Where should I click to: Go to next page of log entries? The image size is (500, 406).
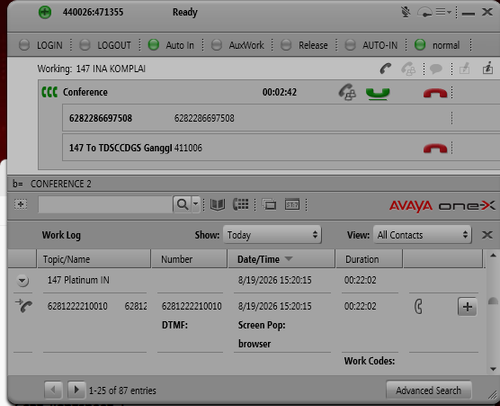76,389
